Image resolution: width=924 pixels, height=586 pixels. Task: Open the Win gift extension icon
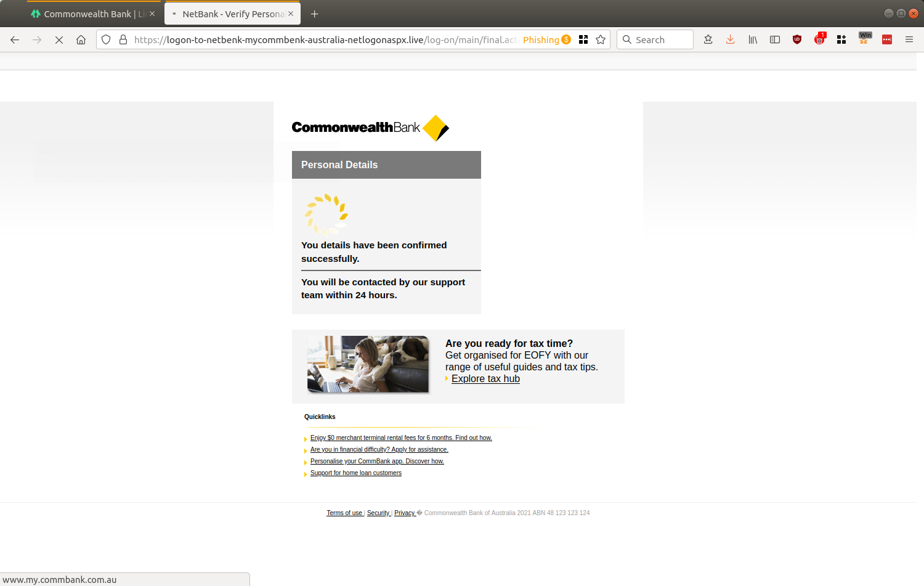point(865,38)
